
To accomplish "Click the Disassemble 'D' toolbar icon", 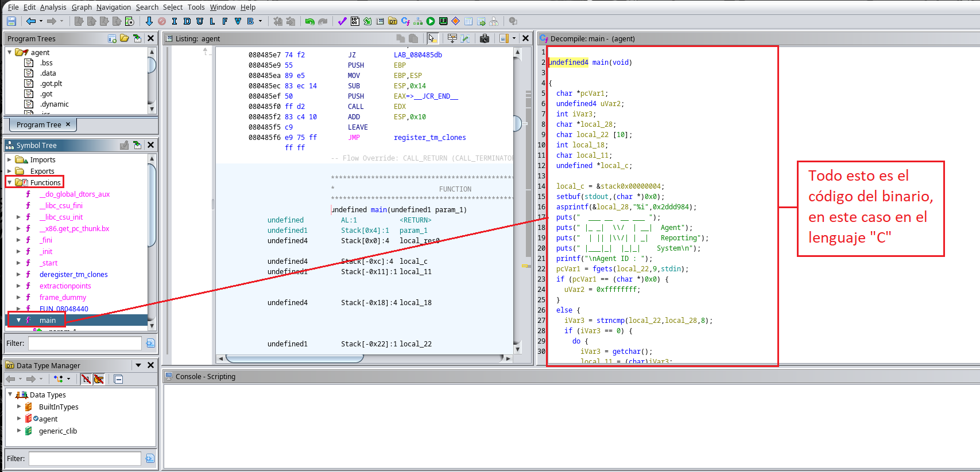I will click(x=187, y=21).
